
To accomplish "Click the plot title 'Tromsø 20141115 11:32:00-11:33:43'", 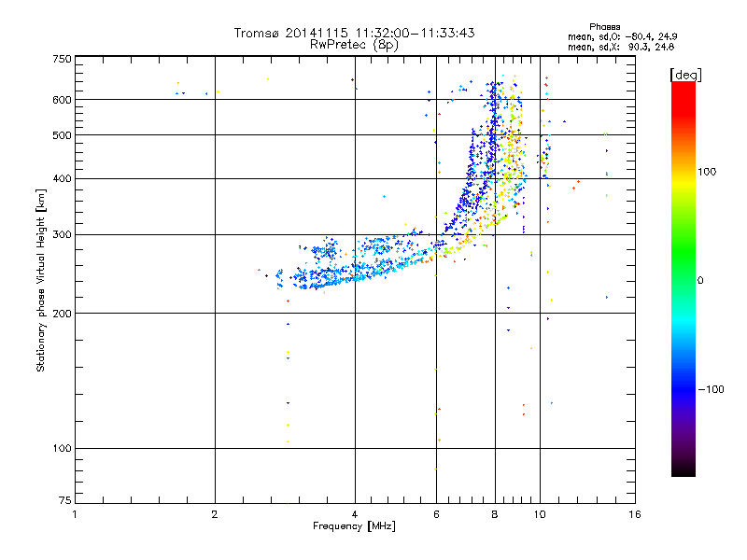I will (x=354, y=33).
